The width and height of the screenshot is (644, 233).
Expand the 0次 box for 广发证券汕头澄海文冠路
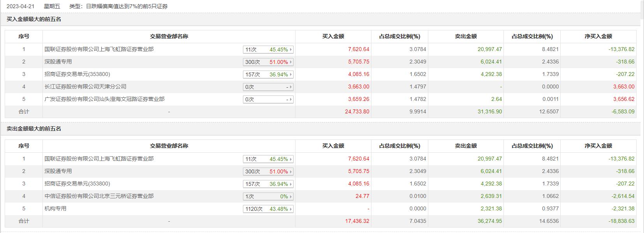point(290,99)
